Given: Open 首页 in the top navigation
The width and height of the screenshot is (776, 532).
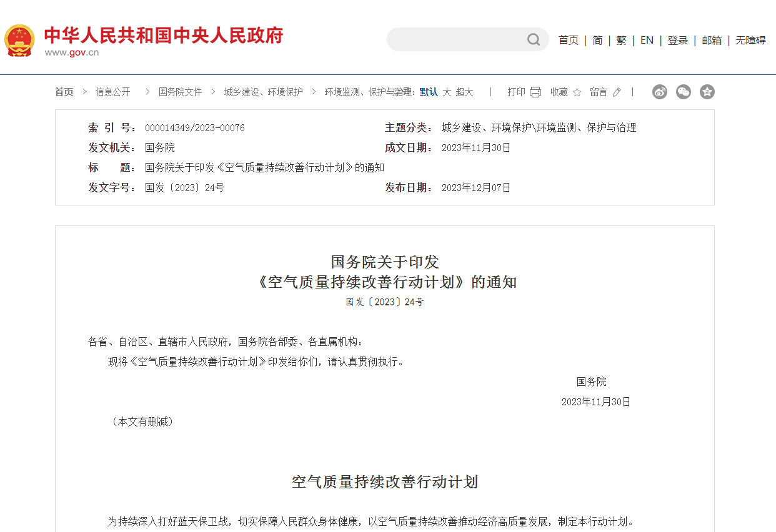Looking at the screenshot, I should point(568,40).
